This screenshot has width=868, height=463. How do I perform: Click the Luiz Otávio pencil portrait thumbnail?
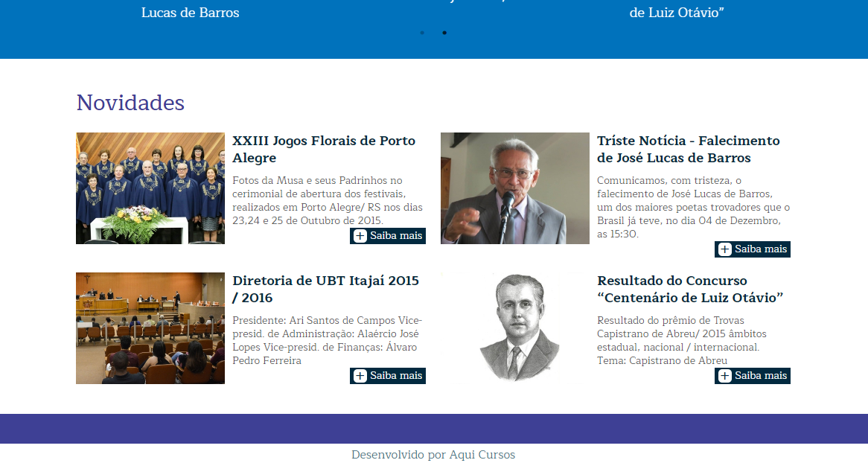[x=515, y=328]
